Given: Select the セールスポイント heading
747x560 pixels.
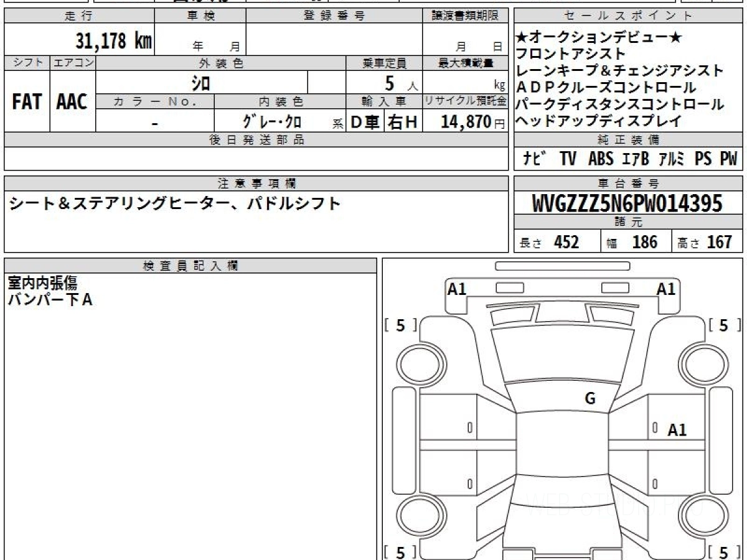Looking at the screenshot, I should coord(629,17).
